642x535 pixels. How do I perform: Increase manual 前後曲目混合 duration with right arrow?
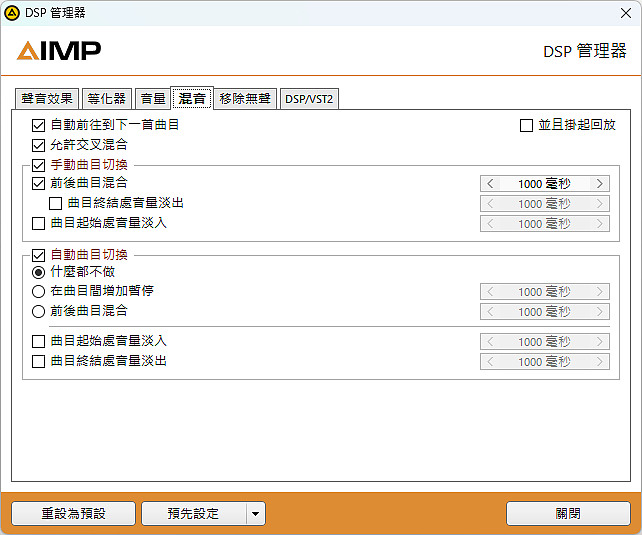600,183
